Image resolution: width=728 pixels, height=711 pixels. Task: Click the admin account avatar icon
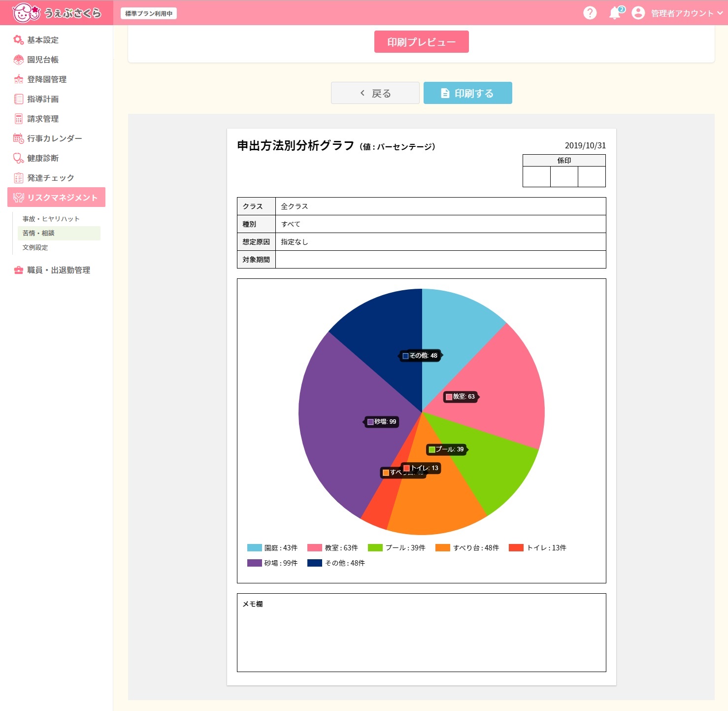click(638, 13)
